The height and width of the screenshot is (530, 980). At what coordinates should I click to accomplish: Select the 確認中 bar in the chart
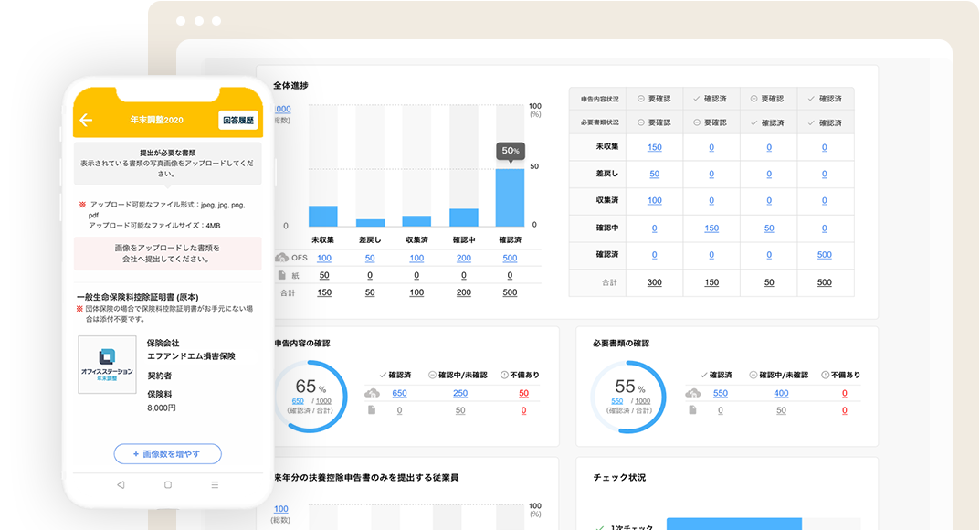point(464,217)
